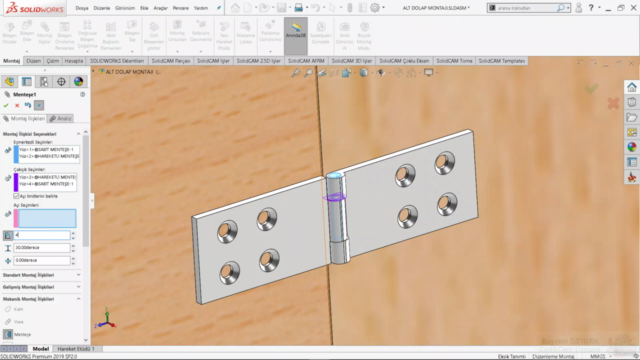Confirm the Menteşe1 mate with green checkmark
Image resolution: width=640 pixels, height=360 pixels.
(x=6, y=105)
